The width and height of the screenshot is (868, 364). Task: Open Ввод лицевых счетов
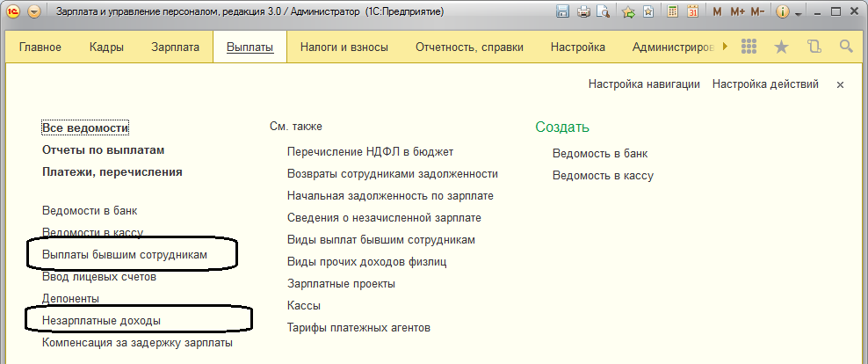99,276
